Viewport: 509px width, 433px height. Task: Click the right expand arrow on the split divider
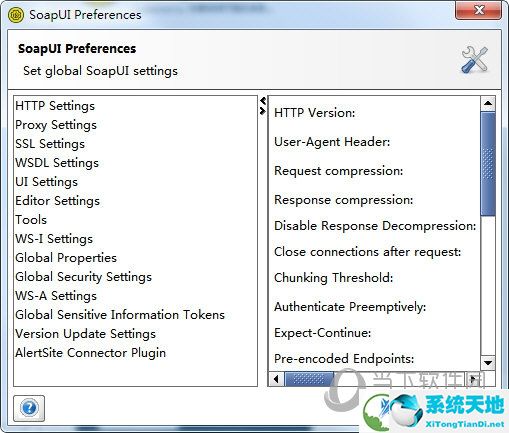[x=263, y=111]
